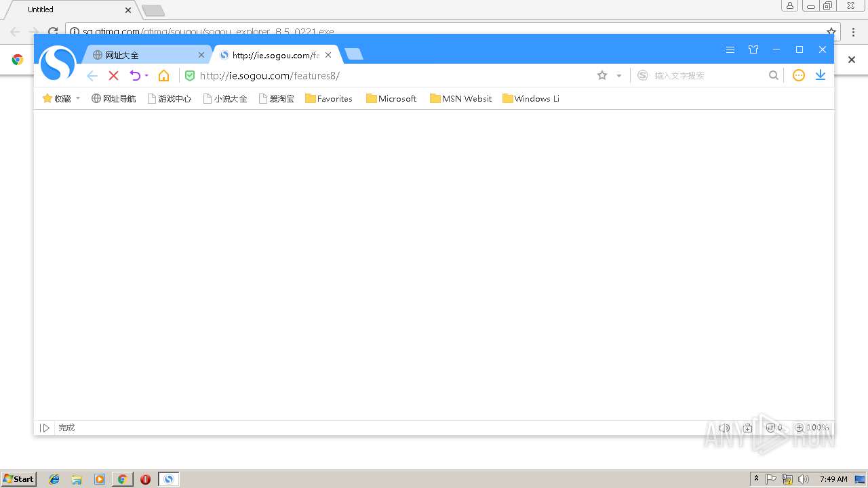Open the 收藏 favorites button

(57, 98)
